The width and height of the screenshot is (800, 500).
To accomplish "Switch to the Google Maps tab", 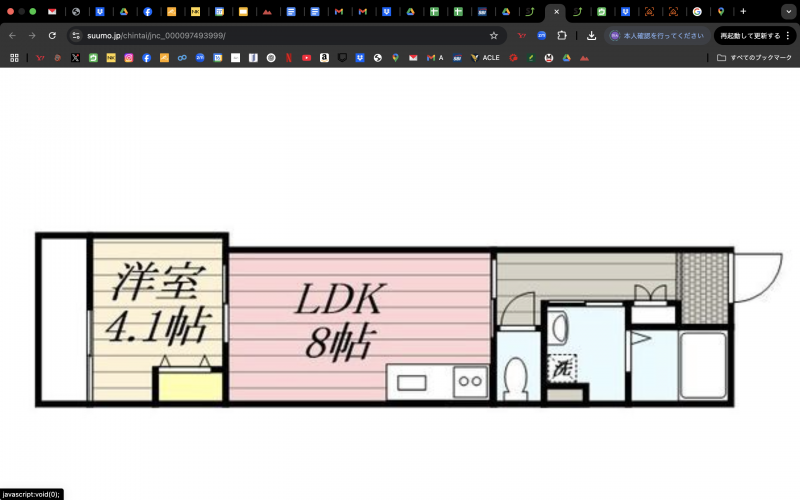I will tap(720, 11).
